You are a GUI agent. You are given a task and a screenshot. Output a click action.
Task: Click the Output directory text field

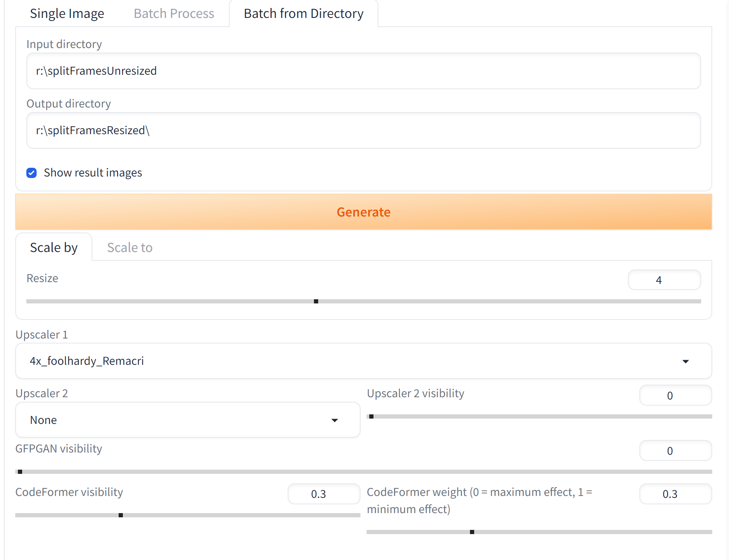364,130
